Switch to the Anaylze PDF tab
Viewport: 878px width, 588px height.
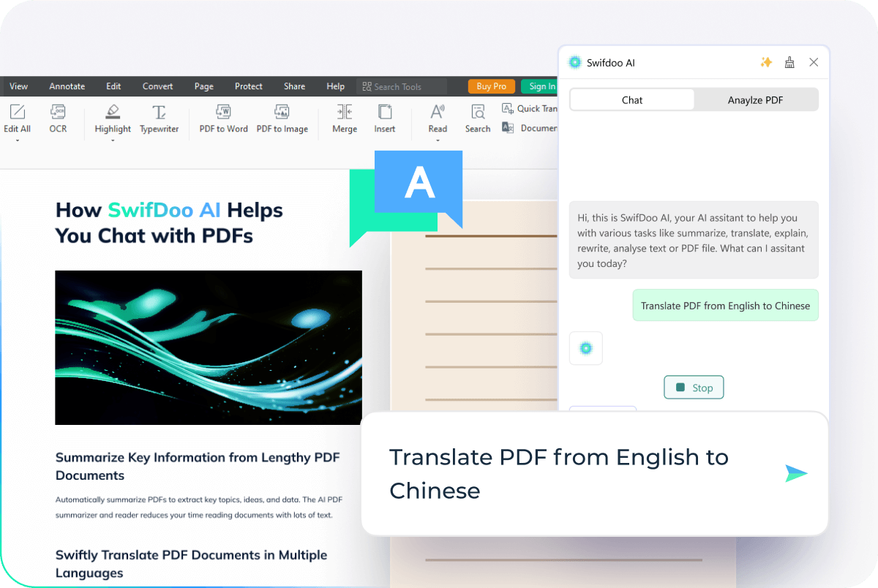click(756, 100)
